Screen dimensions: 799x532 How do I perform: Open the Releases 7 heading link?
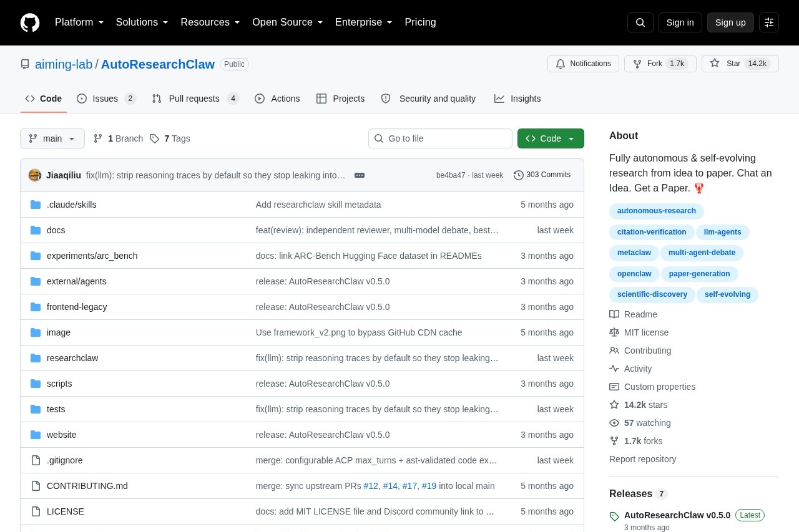[639, 493]
